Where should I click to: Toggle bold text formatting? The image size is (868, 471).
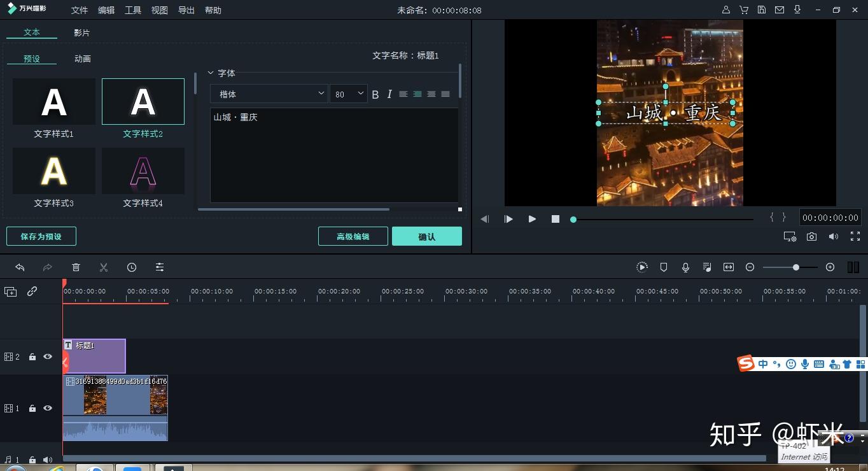(375, 94)
